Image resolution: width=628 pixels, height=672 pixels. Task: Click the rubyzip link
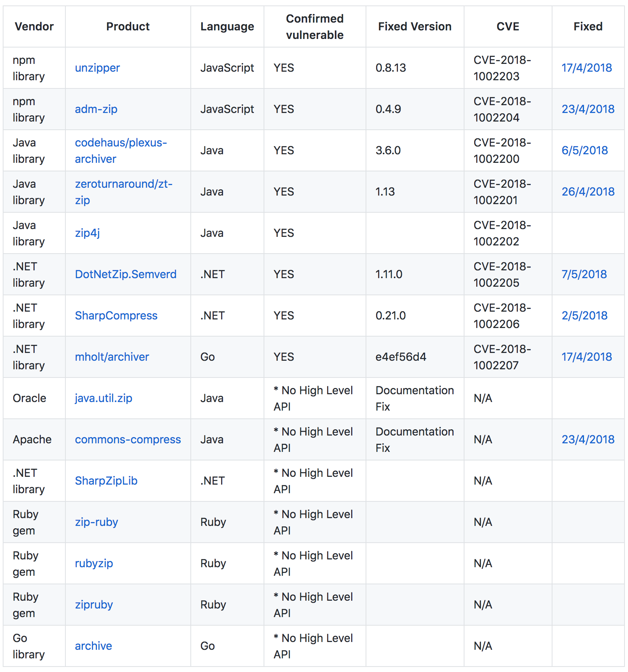click(x=94, y=563)
